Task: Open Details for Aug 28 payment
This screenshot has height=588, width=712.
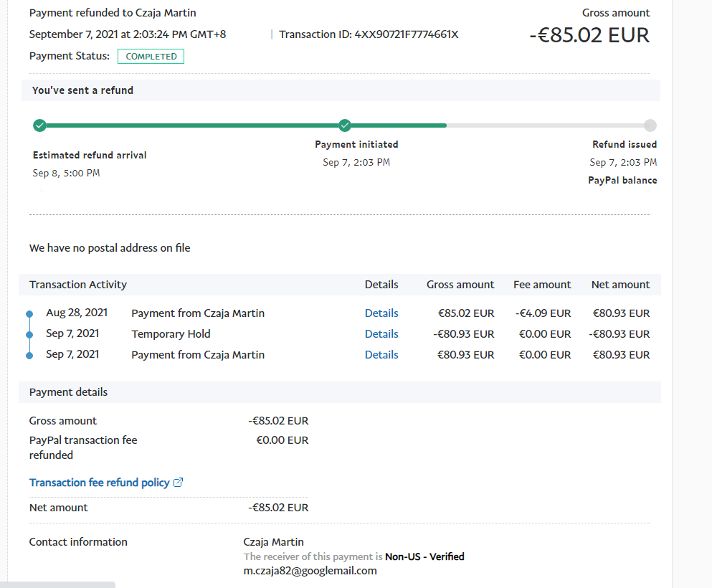Action: pos(381,313)
